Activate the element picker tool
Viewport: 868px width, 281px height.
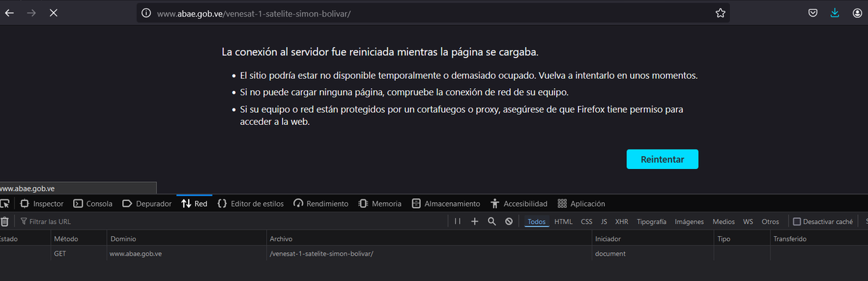4,204
